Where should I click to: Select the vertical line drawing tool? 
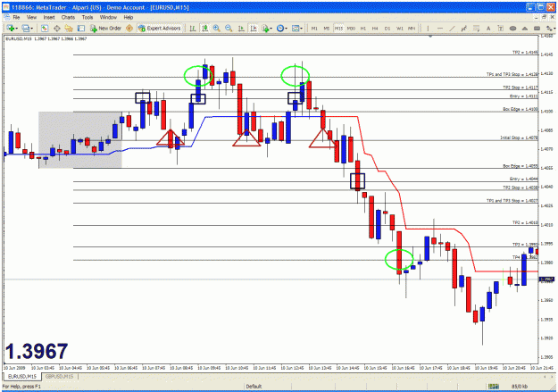pyautogui.click(x=428, y=28)
